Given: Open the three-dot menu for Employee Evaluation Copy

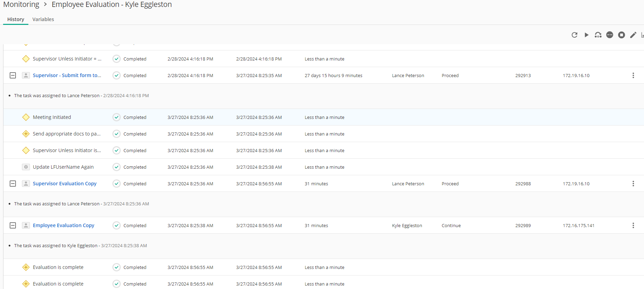Looking at the screenshot, I should [633, 225].
